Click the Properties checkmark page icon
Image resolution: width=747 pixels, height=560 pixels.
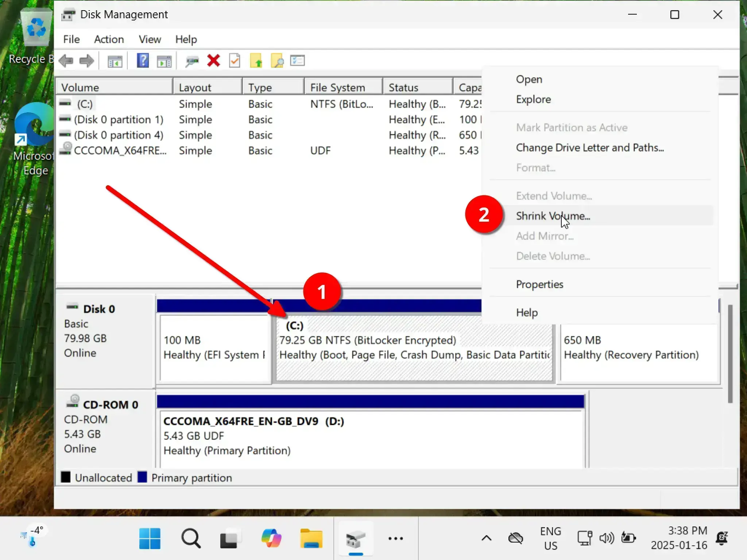coord(235,61)
